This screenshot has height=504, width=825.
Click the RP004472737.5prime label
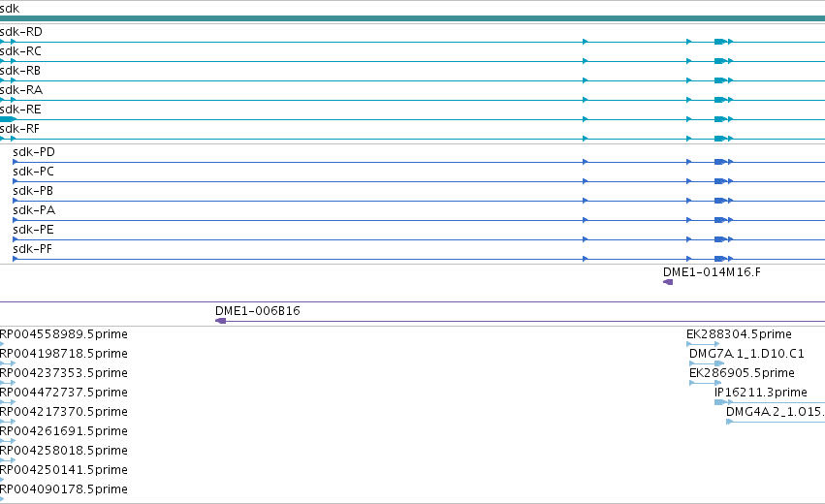(64, 393)
